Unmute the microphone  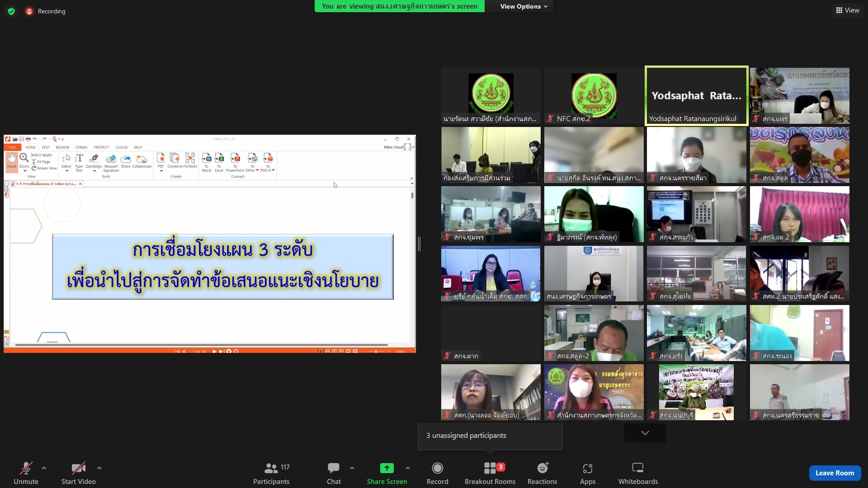tap(26, 473)
